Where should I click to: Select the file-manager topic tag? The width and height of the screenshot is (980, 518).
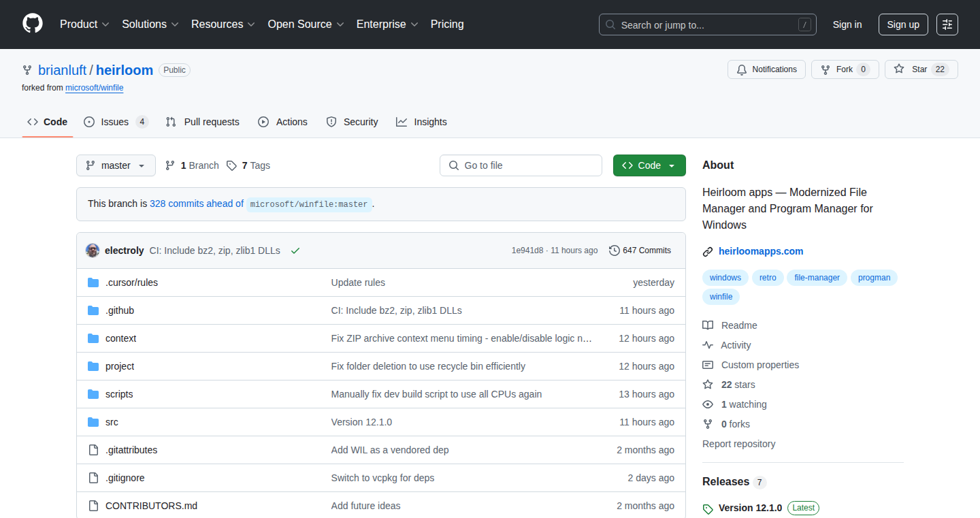coord(817,278)
